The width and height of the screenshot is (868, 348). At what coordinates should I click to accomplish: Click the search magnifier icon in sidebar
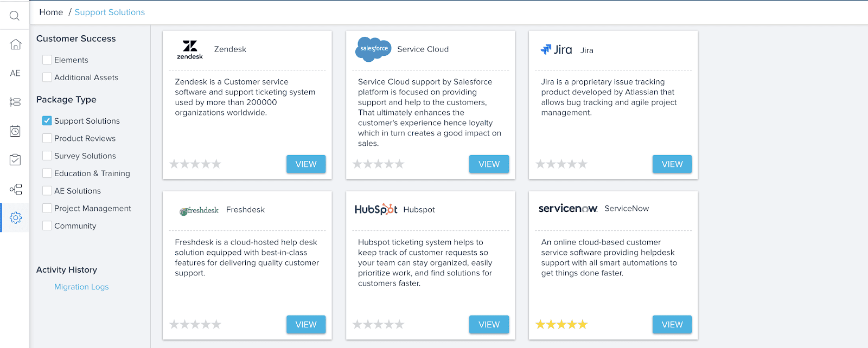(15, 16)
